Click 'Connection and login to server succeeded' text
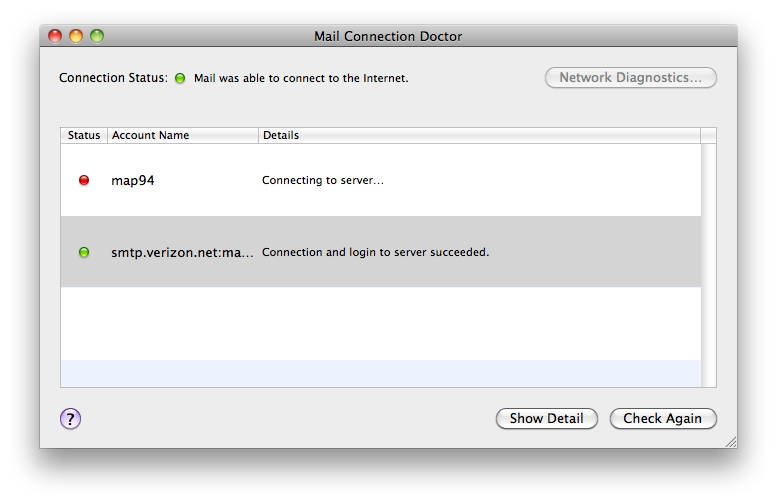Viewport: 777px width, 503px height. [x=375, y=253]
